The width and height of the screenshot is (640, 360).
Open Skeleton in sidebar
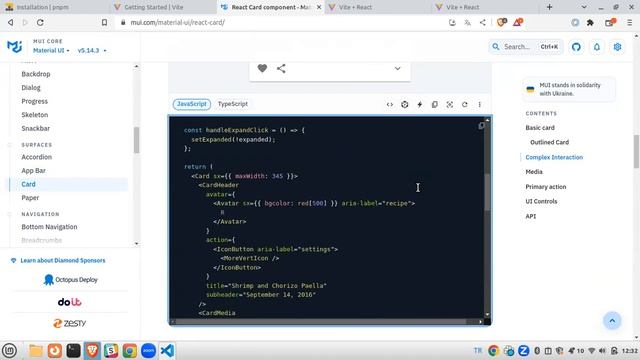click(x=35, y=115)
